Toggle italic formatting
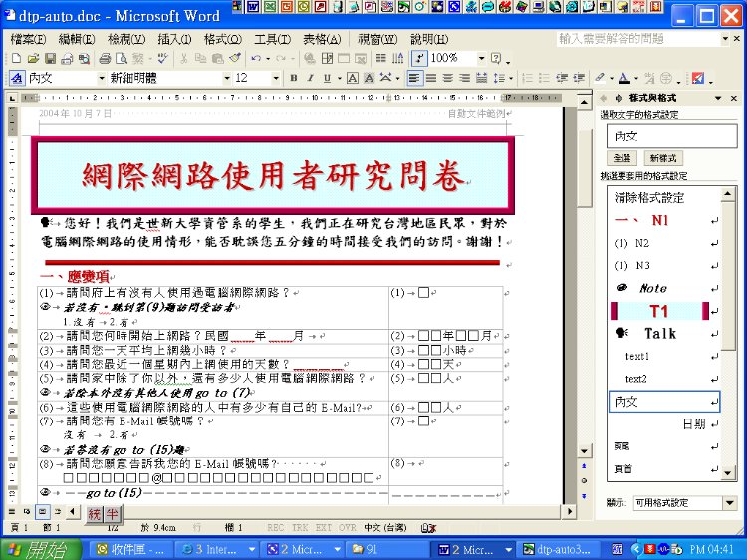Screen dimensions: 747x560 coord(310,78)
